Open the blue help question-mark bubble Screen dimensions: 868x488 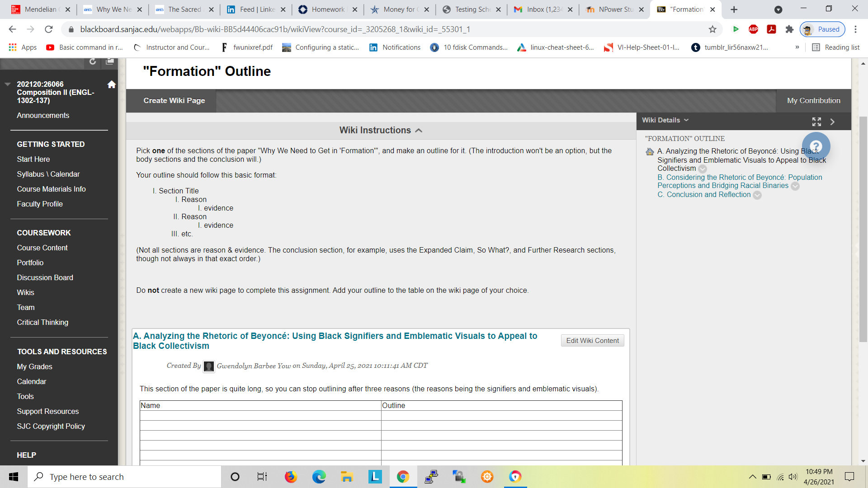[x=816, y=146]
